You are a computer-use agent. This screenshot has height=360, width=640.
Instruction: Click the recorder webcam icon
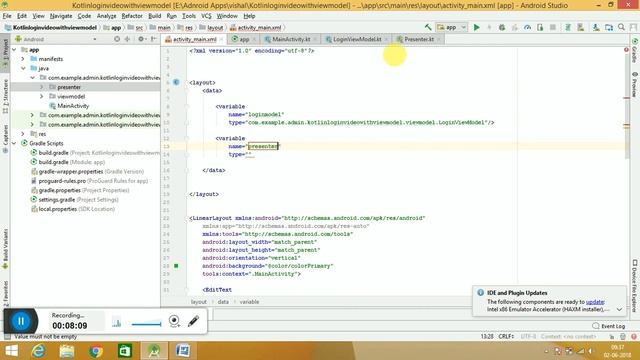(174, 321)
